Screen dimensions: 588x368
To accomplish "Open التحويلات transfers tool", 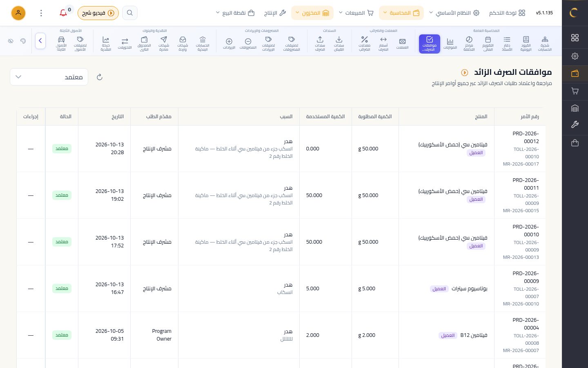I will 125,44.
